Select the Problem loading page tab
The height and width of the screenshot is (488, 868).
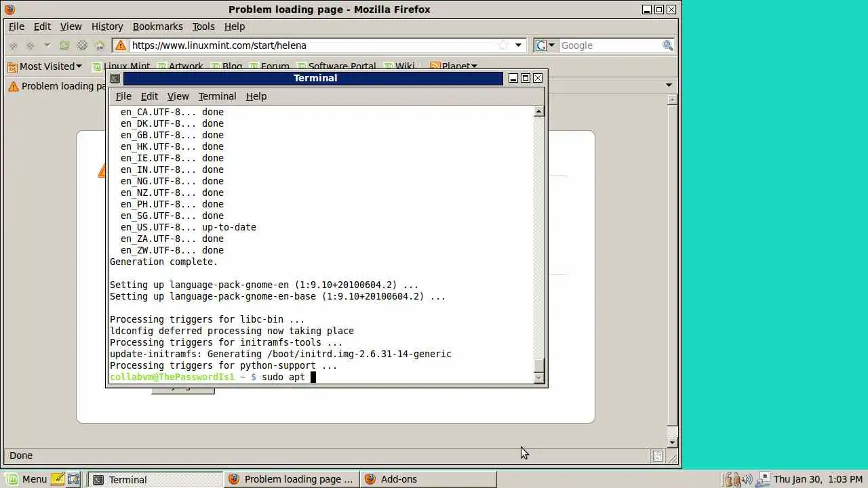pyautogui.click(x=56, y=86)
